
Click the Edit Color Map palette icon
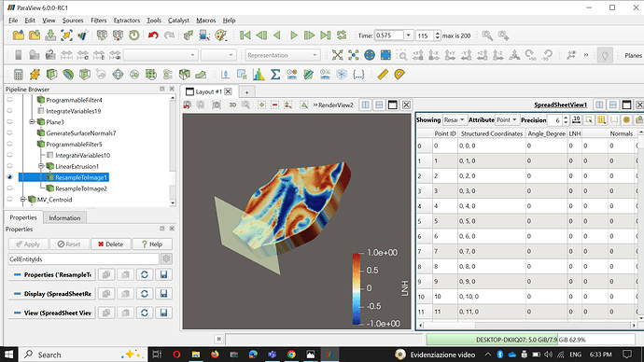click(x=221, y=35)
